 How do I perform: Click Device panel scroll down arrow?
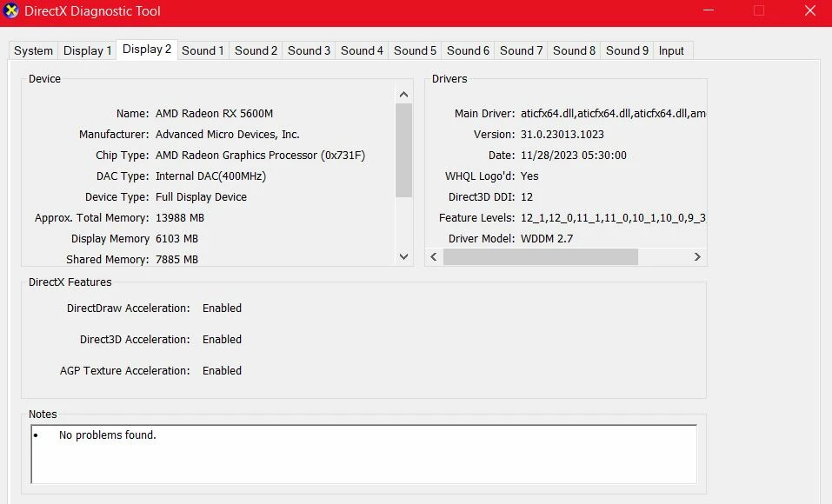click(403, 256)
